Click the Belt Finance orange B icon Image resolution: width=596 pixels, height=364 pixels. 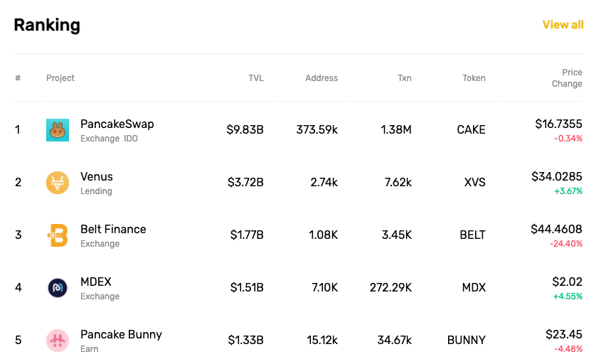58,235
